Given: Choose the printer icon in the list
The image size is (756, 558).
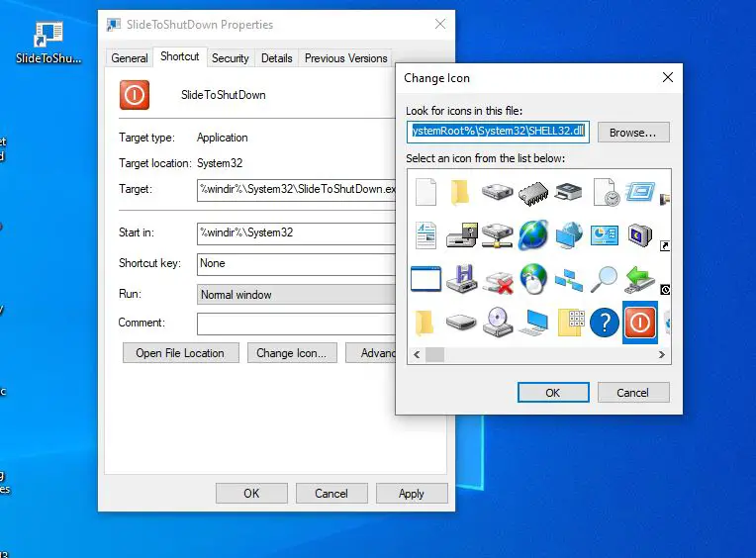Looking at the screenshot, I should coord(569,192).
